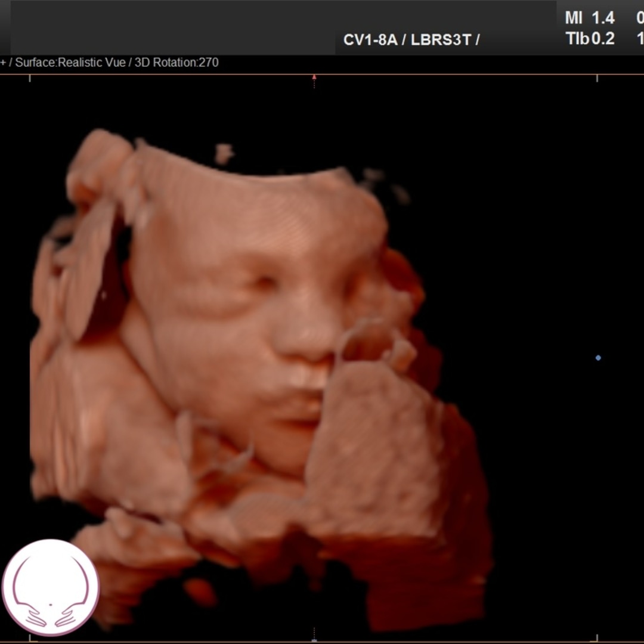This screenshot has height=644, width=644.
Task: Click the TIb 0.2 thermal index readout
Action: 589,39
